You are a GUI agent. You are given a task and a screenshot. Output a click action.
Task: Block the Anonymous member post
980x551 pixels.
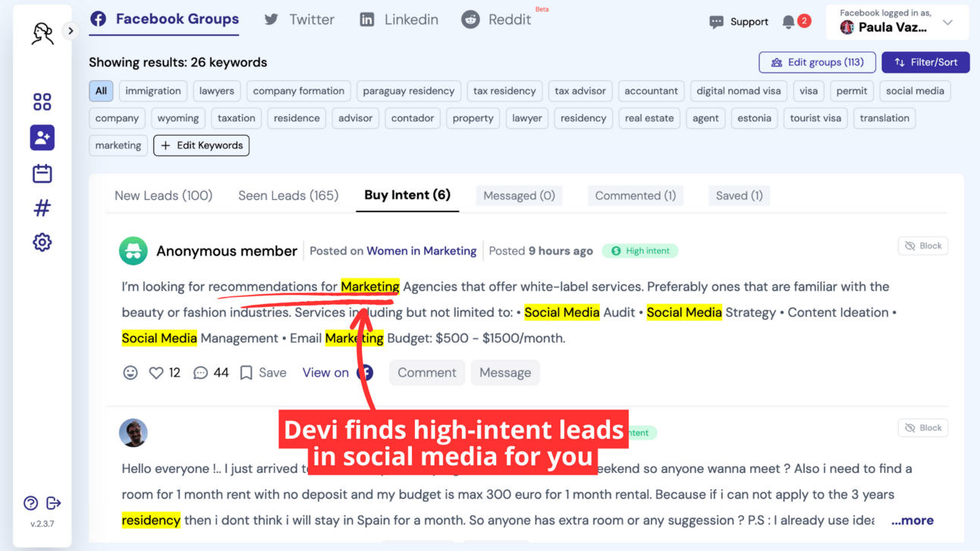click(923, 246)
